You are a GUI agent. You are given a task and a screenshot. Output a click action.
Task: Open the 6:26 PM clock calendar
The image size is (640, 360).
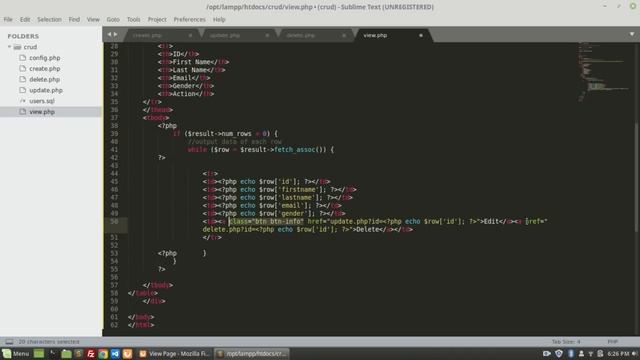point(618,353)
